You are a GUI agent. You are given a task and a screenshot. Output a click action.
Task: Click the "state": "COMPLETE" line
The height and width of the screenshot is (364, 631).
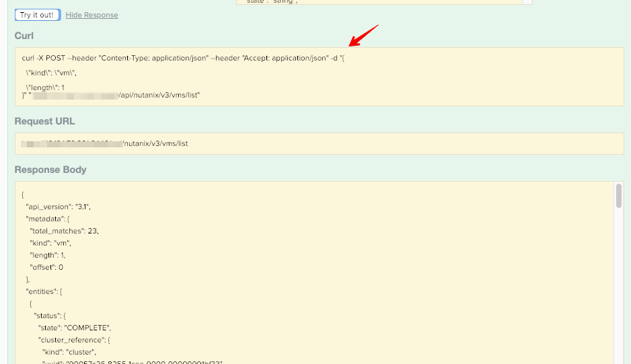tap(75, 328)
